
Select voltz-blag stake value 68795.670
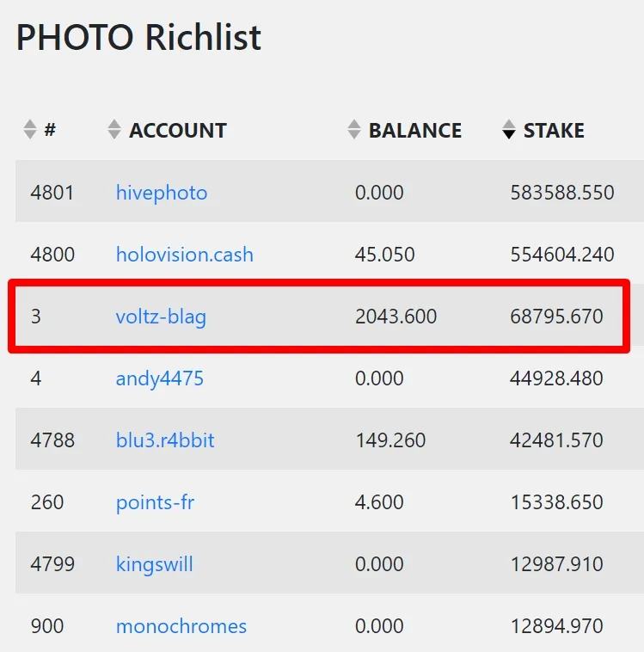(x=556, y=317)
